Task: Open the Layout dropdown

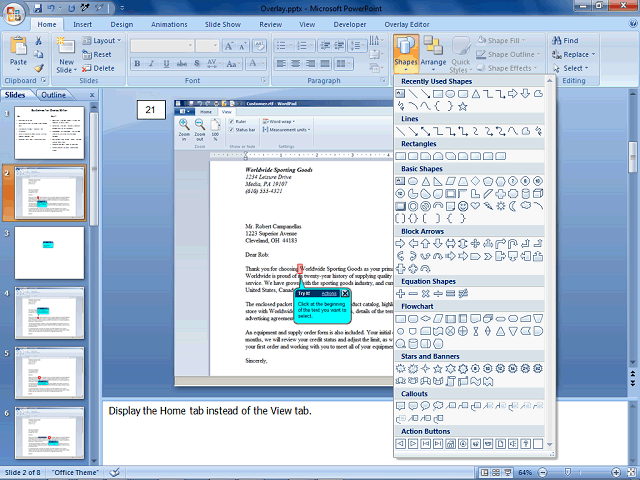Action: [102, 40]
